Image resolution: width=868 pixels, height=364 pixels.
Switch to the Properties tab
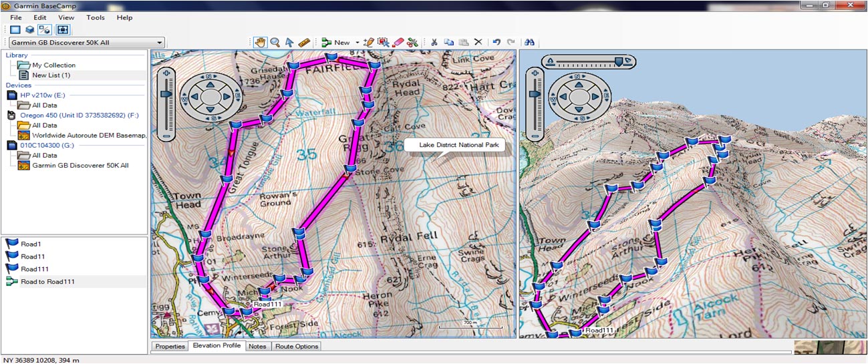pos(170,346)
